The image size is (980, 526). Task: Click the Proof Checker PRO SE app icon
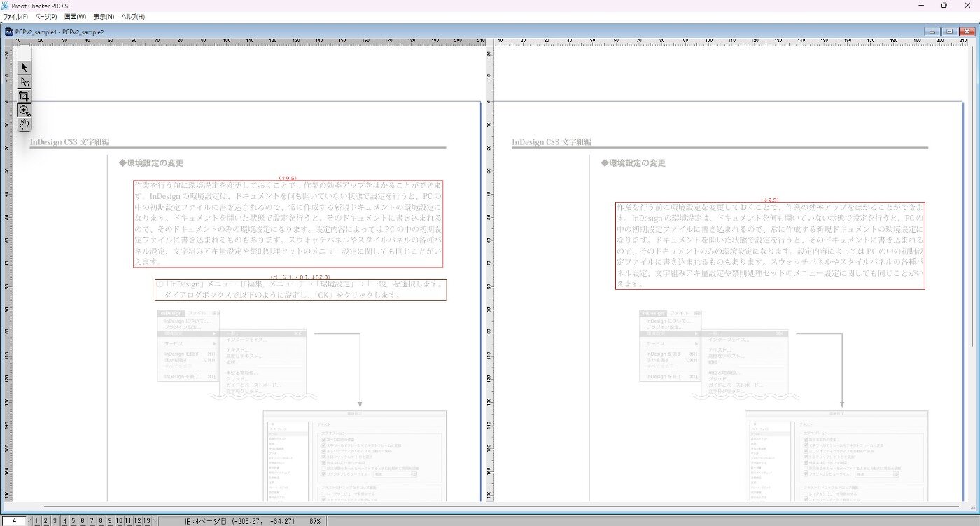coord(6,6)
